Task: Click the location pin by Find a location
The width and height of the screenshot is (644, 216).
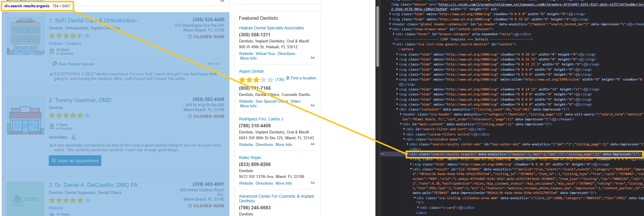Action: pyautogui.click(x=288, y=78)
